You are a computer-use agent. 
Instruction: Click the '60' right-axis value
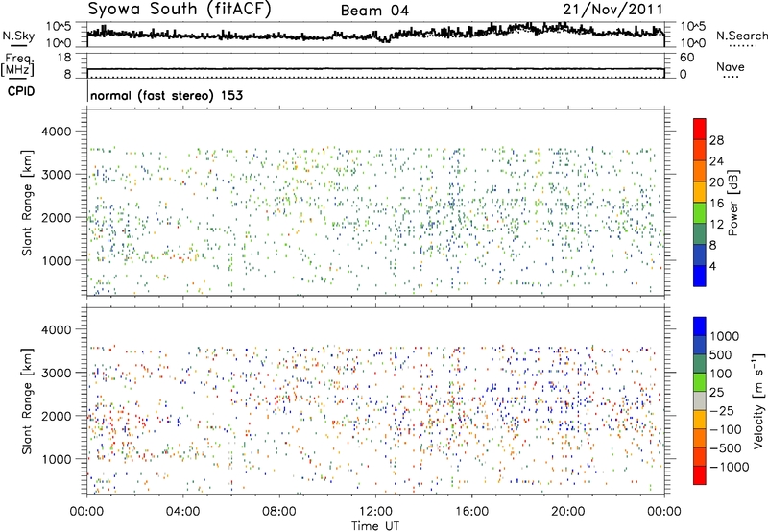click(686, 58)
